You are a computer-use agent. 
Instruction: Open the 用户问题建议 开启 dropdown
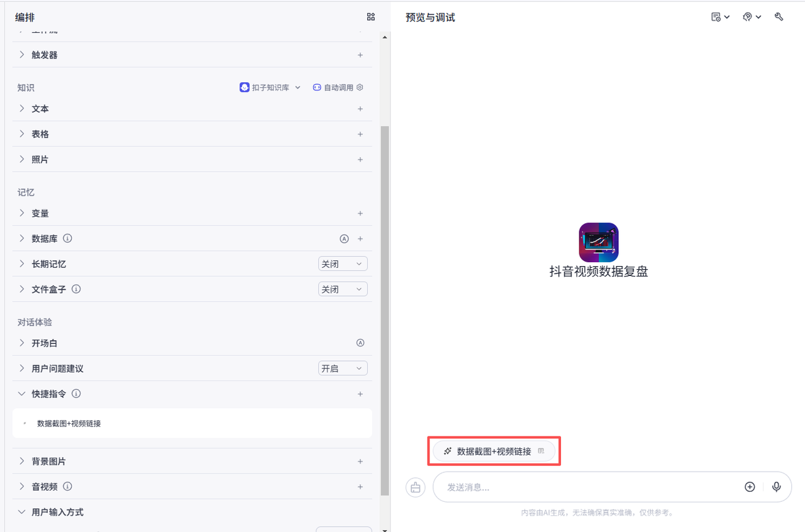pos(343,369)
